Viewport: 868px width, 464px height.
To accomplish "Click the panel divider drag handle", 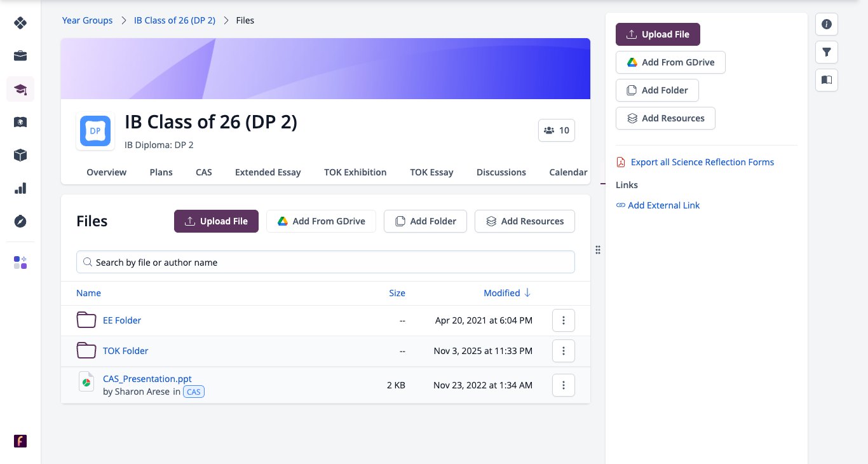I will point(598,250).
